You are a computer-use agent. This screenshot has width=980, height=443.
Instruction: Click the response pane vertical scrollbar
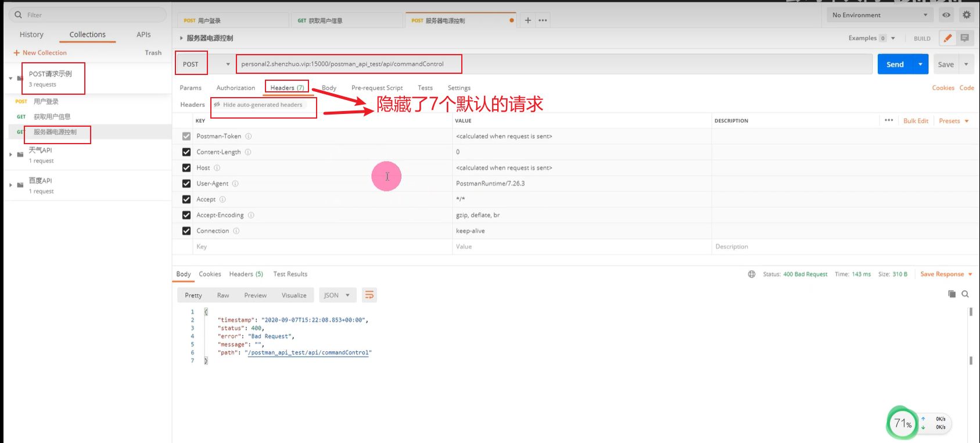[x=971, y=337]
